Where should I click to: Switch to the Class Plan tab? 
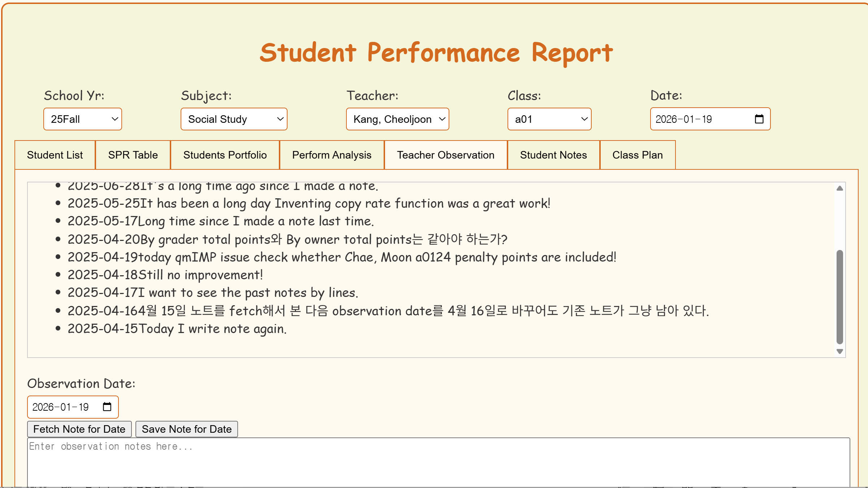point(638,155)
